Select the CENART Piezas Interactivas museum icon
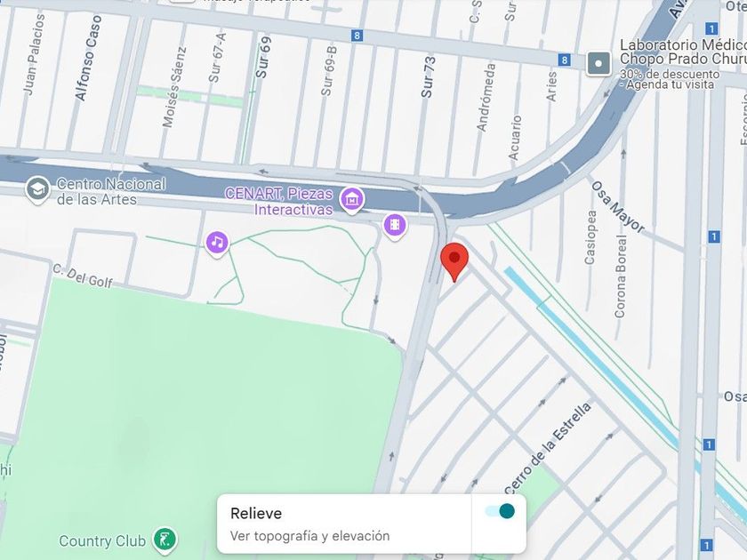747x560 pixels. pyautogui.click(x=352, y=199)
